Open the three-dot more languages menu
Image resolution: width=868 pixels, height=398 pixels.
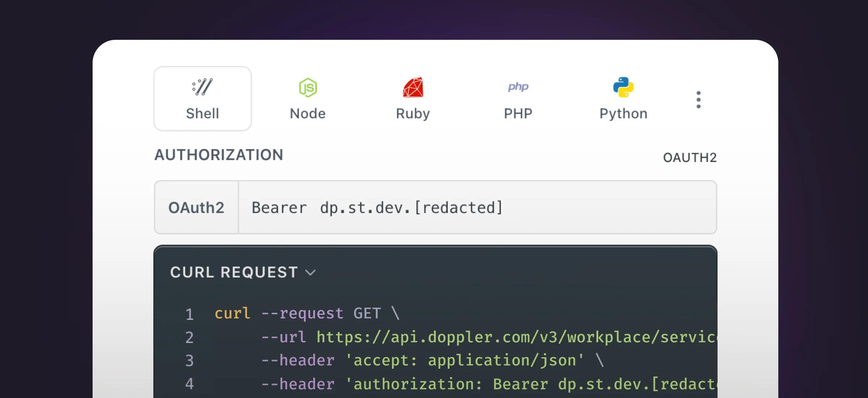tap(698, 99)
